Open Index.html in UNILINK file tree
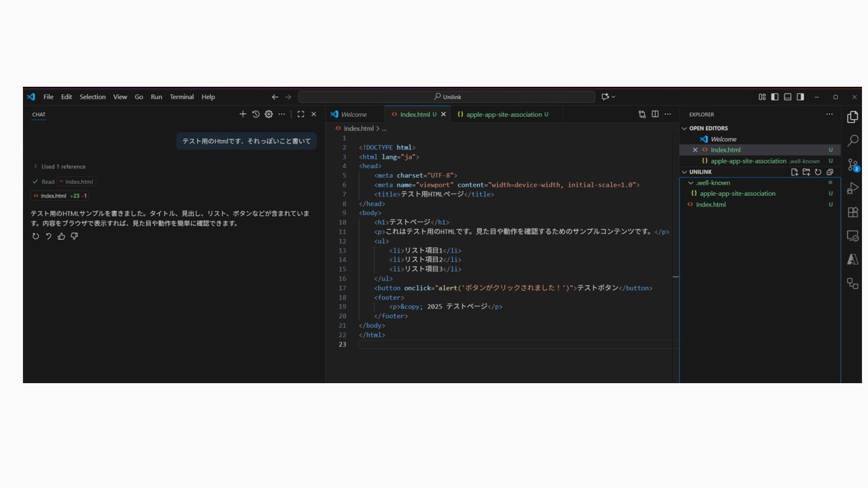This screenshot has height=488, width=868. (759, 204)
